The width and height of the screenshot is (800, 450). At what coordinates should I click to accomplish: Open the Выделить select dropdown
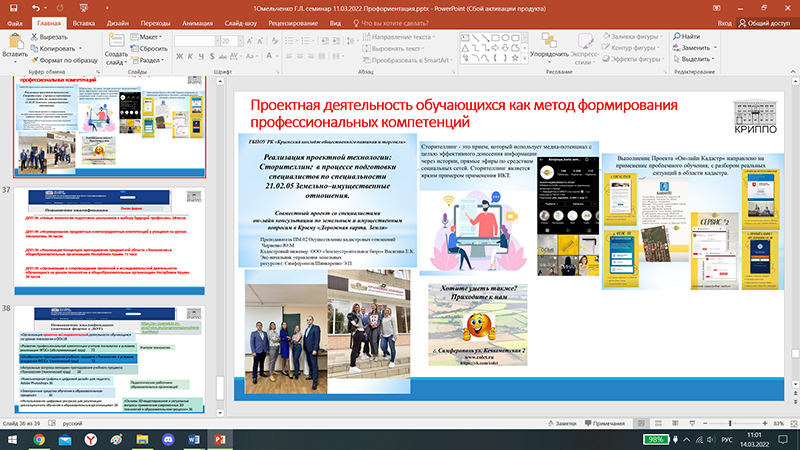click(694, 59)
